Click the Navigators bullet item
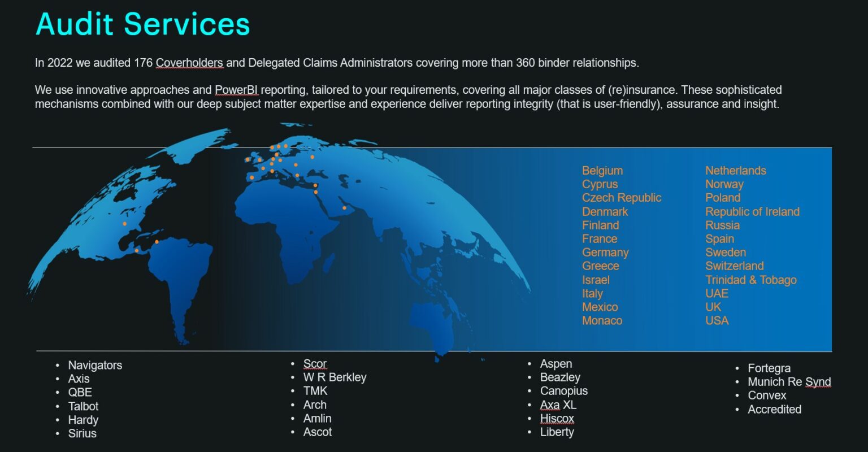 (95, 366)
